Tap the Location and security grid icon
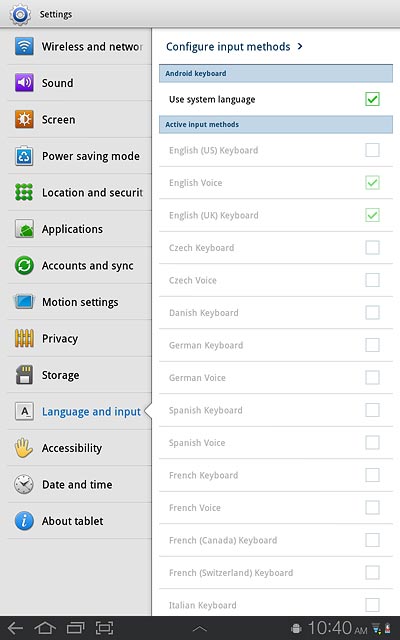400x640 pixels. click(x=24, y=192)
